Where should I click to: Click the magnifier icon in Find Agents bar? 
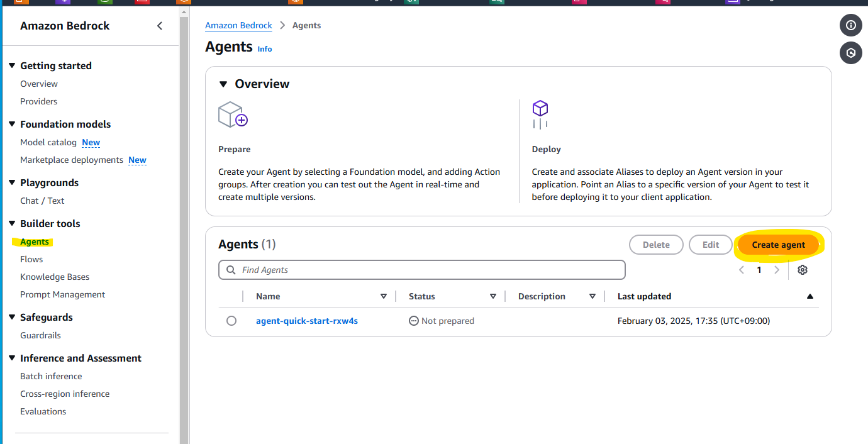click(230, 269)
